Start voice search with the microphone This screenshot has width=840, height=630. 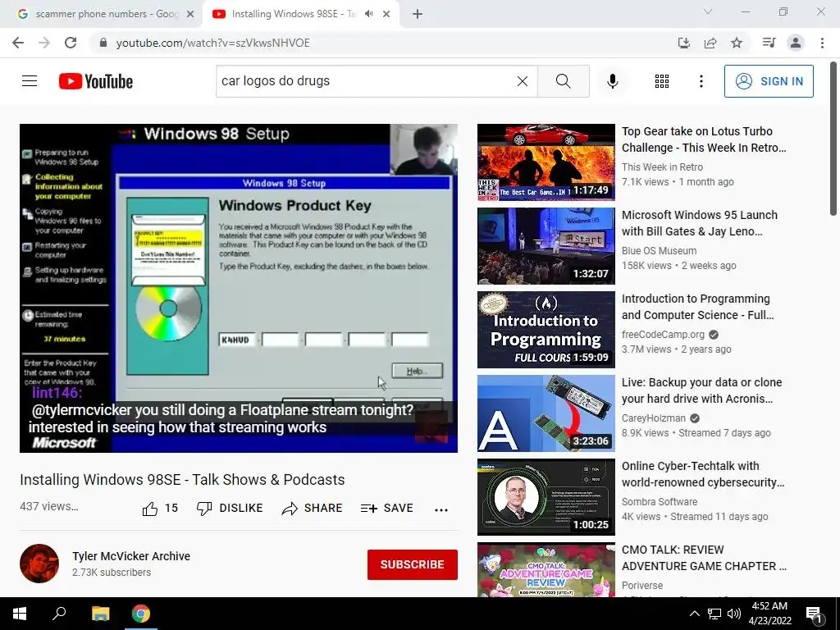click(x=612, y=81)
